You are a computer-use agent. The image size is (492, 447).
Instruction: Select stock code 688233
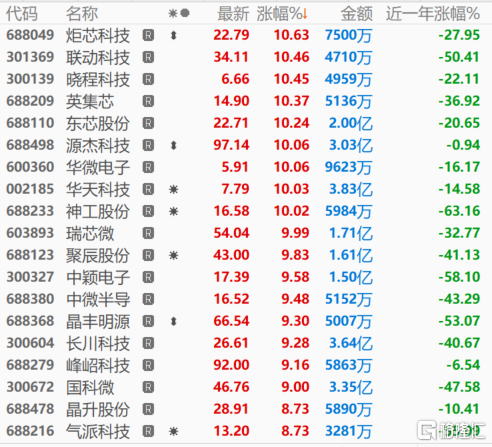click(30, 211)
